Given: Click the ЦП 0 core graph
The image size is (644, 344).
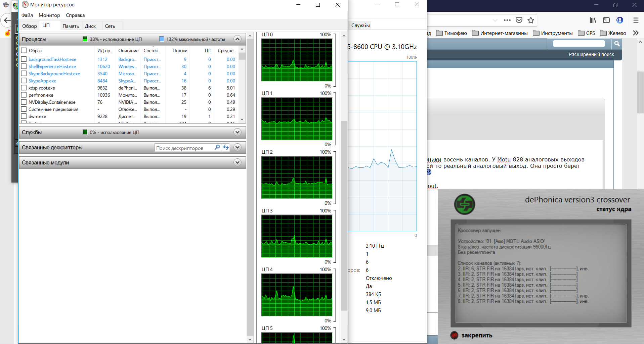Looking at the screenshot, I should tap(297, 60).
